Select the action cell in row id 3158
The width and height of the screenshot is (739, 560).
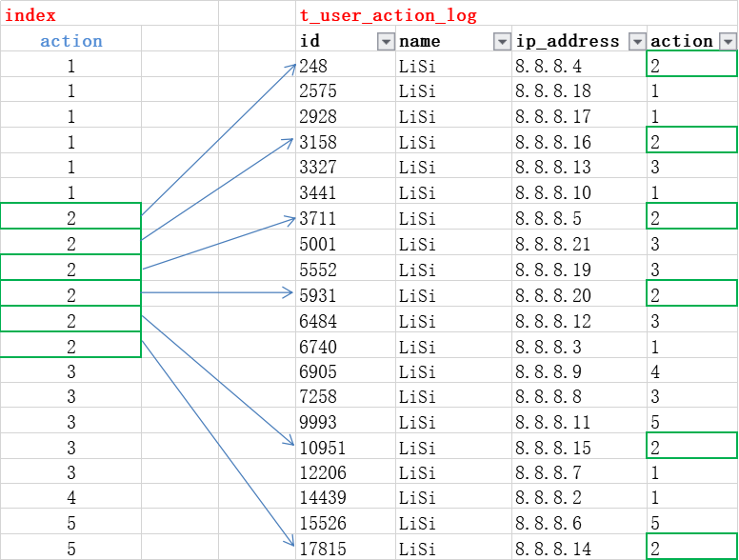click(692, 140)
